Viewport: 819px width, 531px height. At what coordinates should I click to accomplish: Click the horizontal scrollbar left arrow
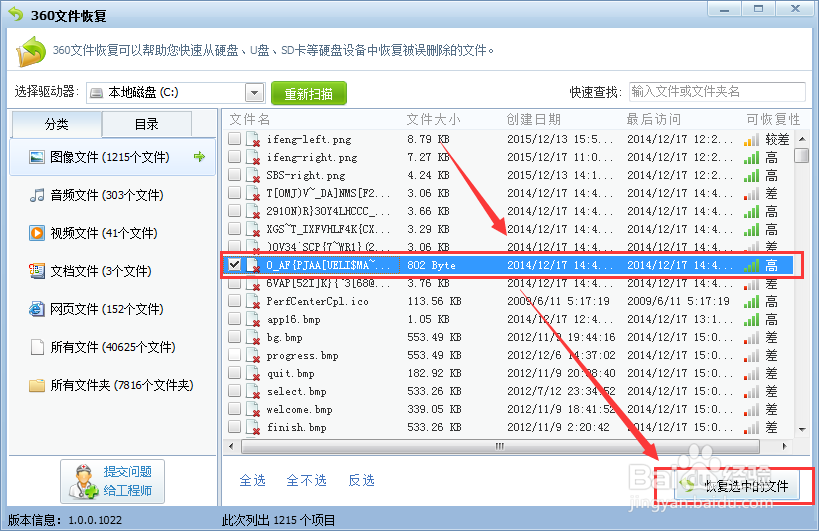231,446
